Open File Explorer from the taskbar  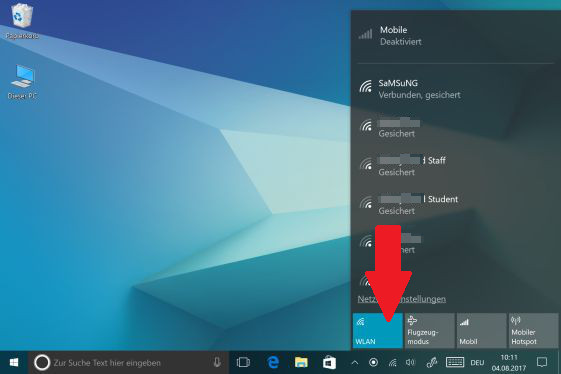click(301, 363)
